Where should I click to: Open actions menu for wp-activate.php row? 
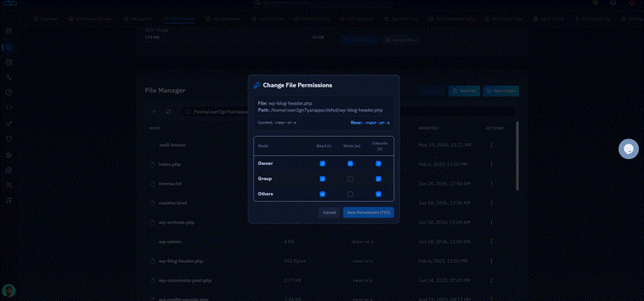(491, 223)
